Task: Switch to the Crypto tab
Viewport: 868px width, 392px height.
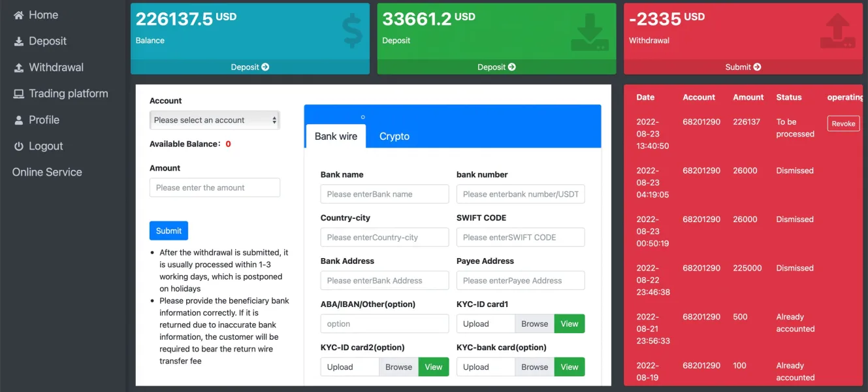Action: [x=394, y=137]
